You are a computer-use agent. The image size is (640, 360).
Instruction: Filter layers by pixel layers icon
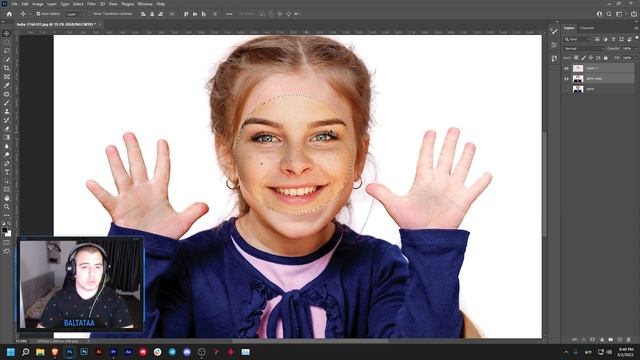point(597,39)
